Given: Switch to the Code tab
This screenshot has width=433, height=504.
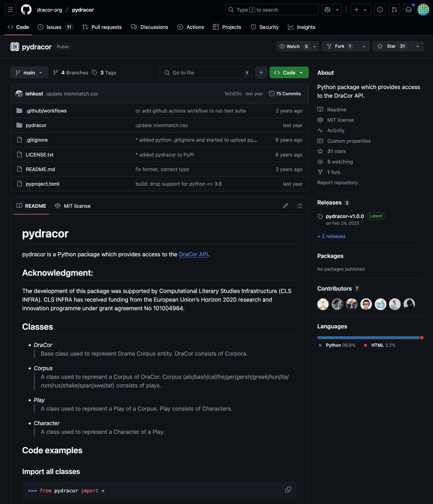Looking at the screenshot, I should point(18,27).
